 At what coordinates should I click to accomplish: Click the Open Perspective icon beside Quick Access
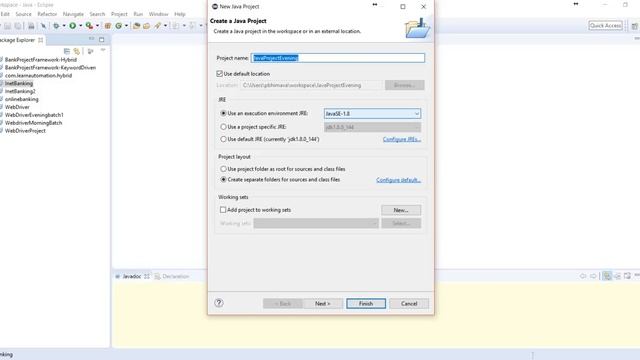coord(635,26)
